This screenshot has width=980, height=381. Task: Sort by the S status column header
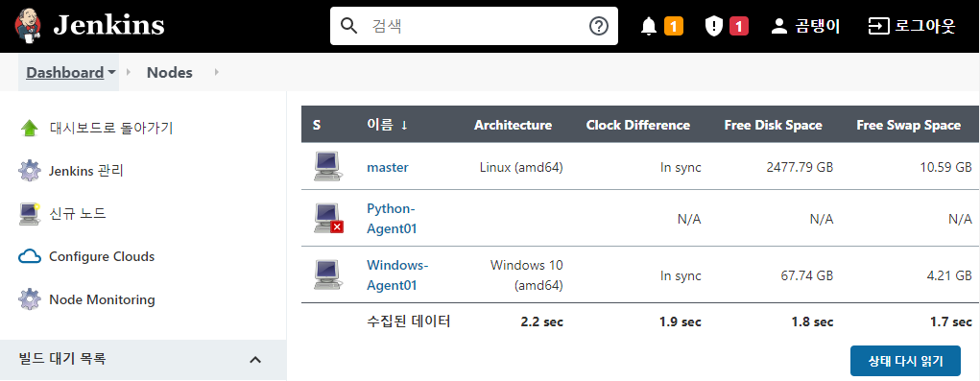pos(317,125)
